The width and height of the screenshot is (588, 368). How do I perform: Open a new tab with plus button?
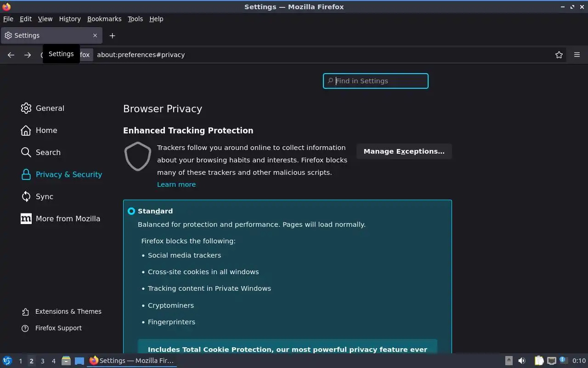click(112, 35)
